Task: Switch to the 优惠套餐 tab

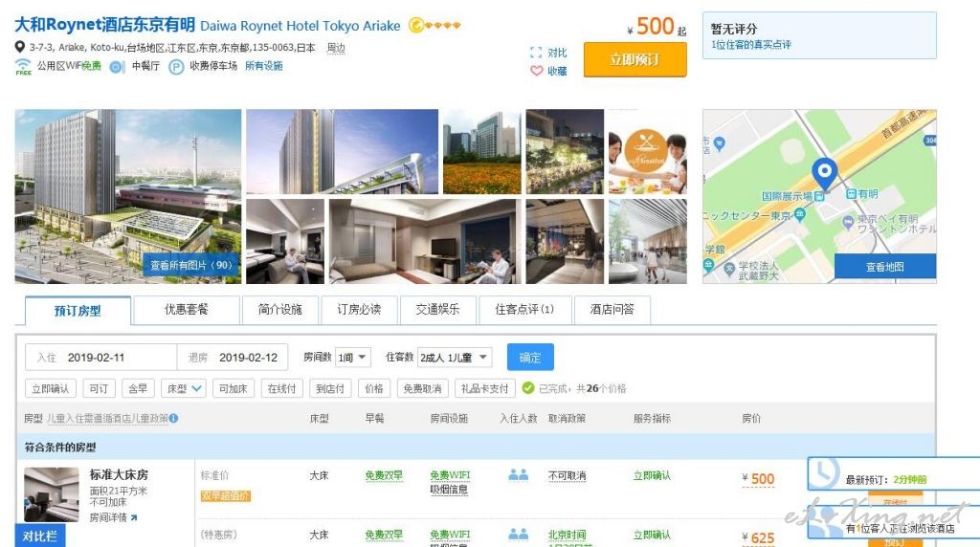Action: point(186,310)
